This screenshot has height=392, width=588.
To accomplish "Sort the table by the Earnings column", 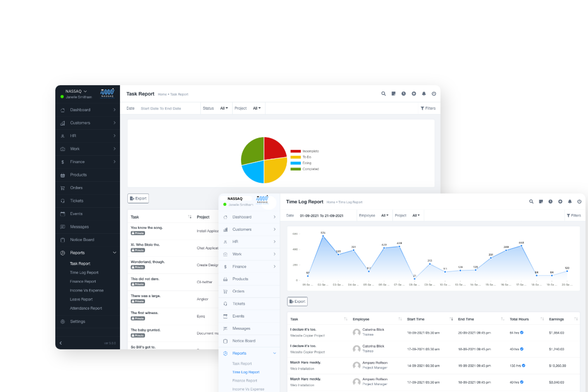I will (x=575, y=319).
